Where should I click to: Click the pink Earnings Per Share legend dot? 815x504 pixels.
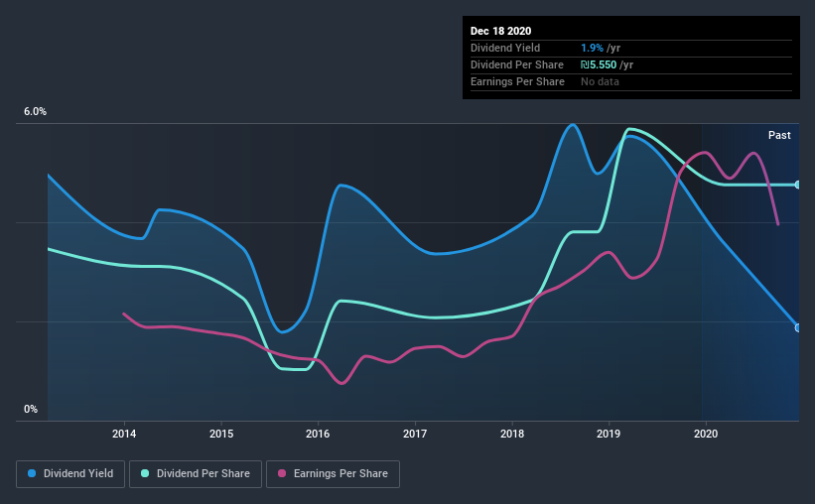coord(282,473)
